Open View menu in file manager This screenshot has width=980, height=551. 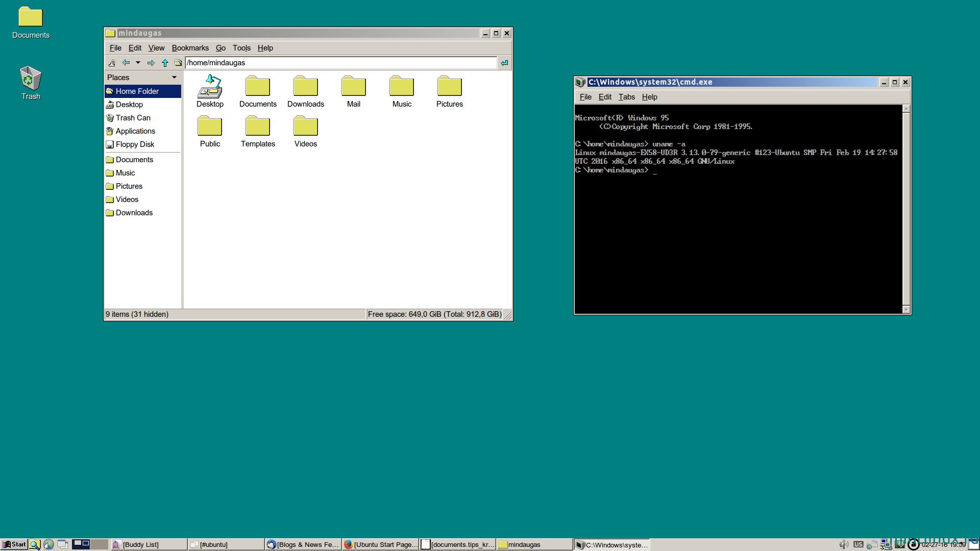pos(156,48)
